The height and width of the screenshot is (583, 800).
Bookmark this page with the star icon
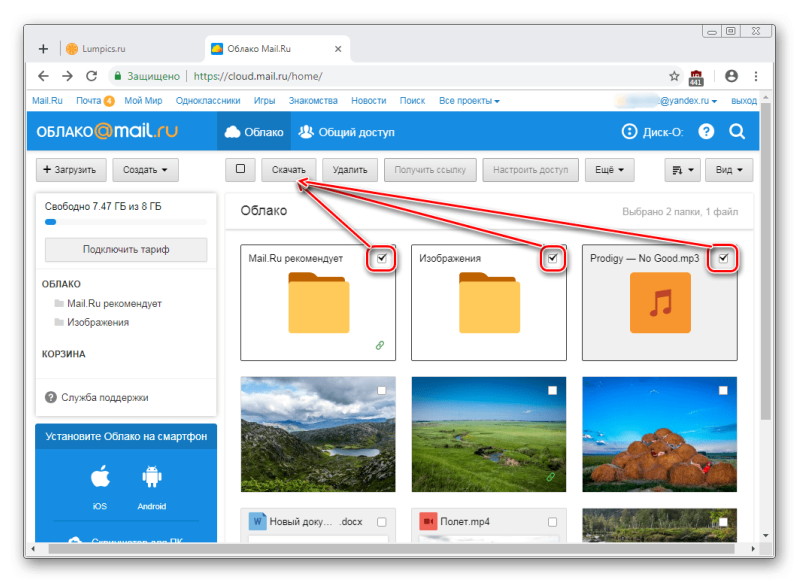(x=674, y=76)
